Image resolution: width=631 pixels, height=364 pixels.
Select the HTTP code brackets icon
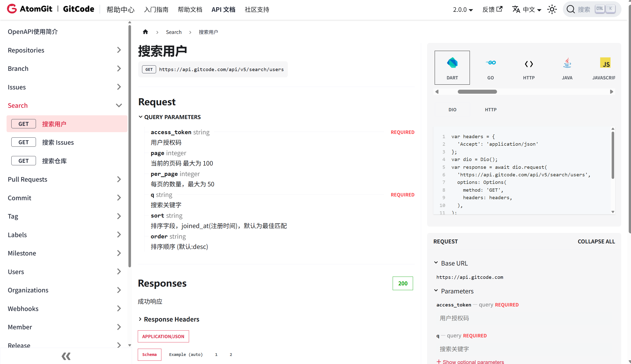point(529,64)
